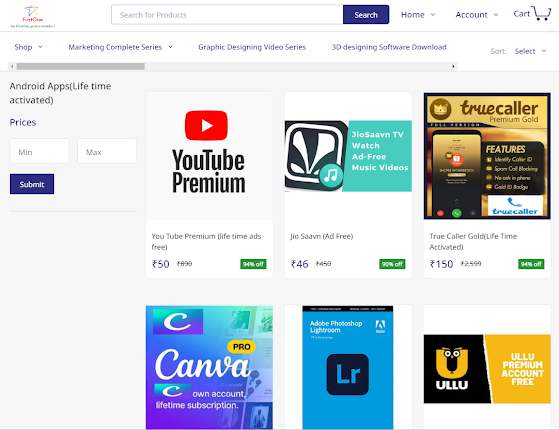The height and width of the screenshot is (430, 559).
Task: Click the ₹46 price of Jio Saavn
Action: tap(299, 264)
